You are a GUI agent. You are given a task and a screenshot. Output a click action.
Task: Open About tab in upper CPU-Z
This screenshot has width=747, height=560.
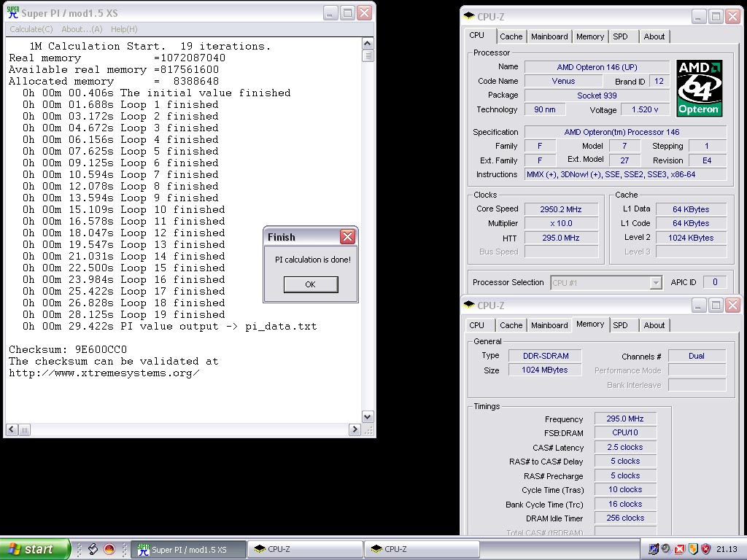coord(654,36)
